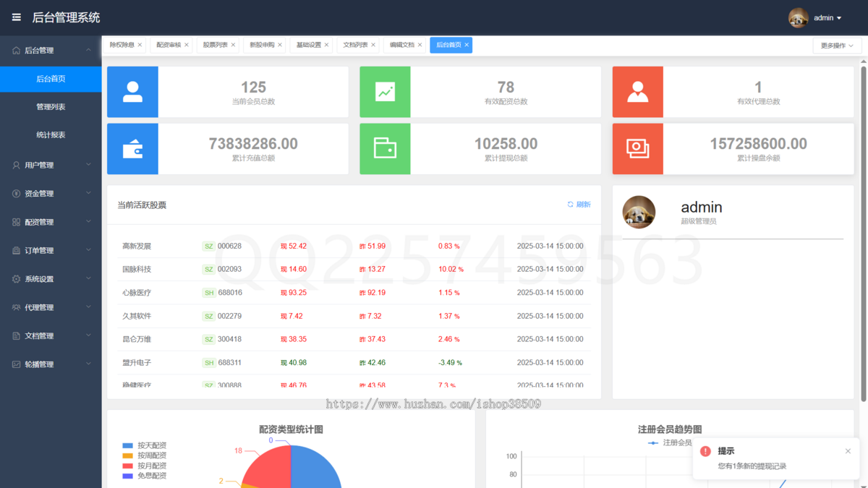Screen dimensions: 868x488
Task: Switch to the 新股申购 tab
Action: [x=262, y=45]
